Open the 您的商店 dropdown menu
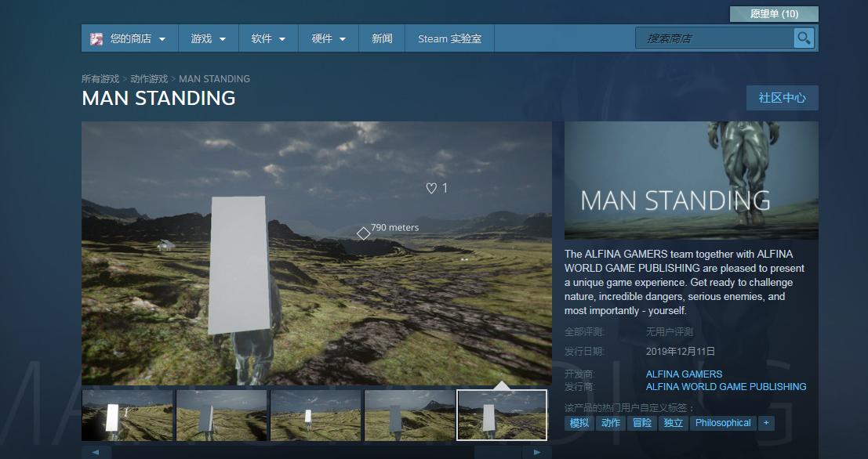The height and width of the screenshot is (459, 868). 130,38
